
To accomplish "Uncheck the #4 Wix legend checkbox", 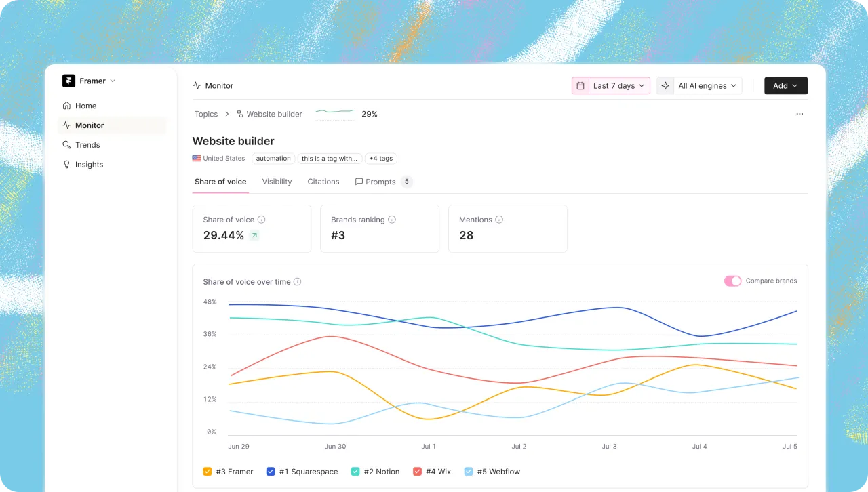I will click(x=418, y=472).
